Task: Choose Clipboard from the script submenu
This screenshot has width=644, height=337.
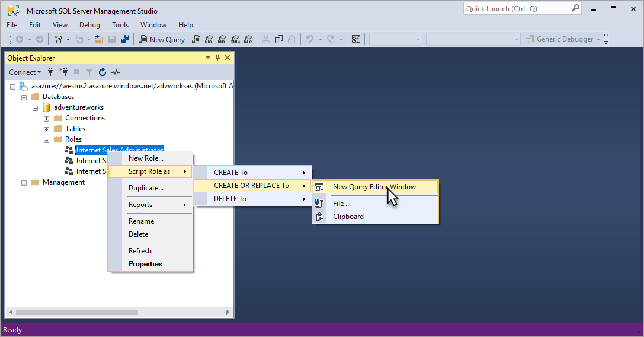Action: 348,217
